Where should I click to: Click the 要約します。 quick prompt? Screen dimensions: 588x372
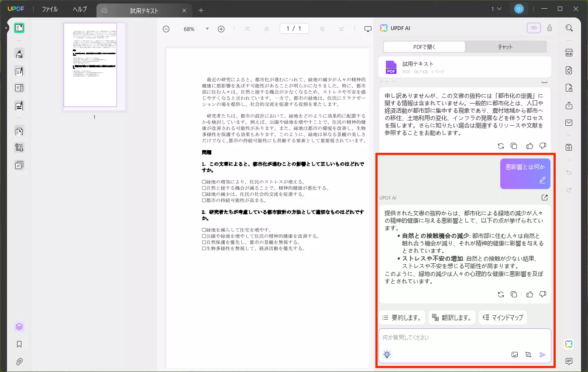pyautogui.click(x=402, y=317)
